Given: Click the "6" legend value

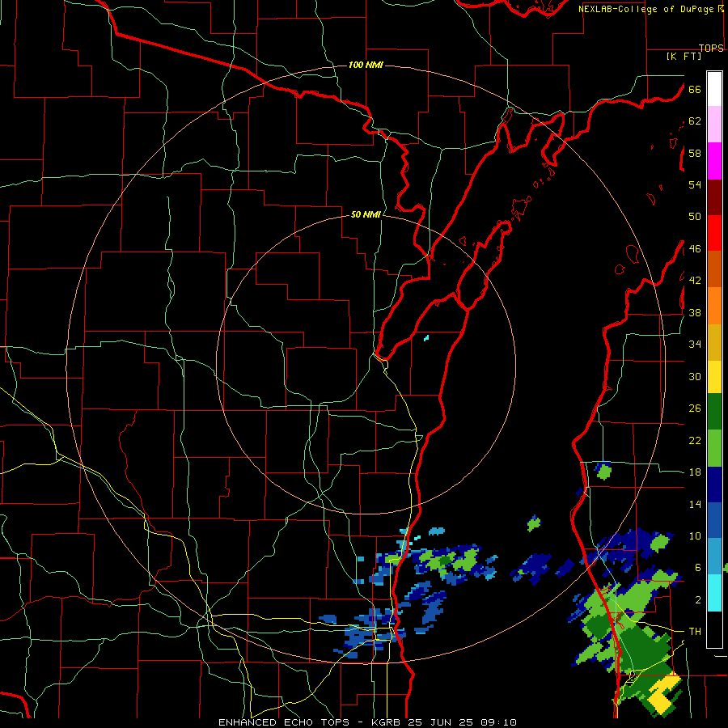Looking at the screenshot, I should pyautogui.click(x=697, y=568).
